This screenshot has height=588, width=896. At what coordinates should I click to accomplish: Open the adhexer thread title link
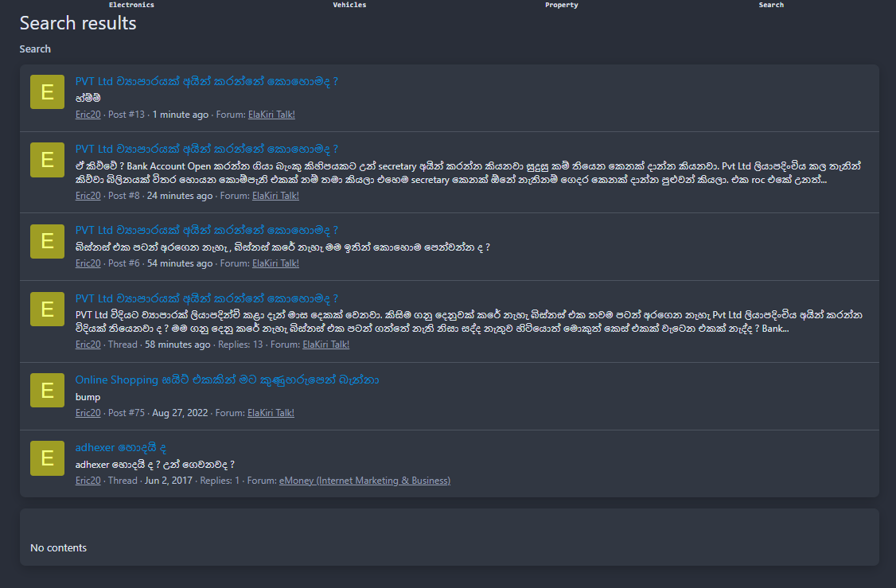pyautogui.click(x=121, y=447)
